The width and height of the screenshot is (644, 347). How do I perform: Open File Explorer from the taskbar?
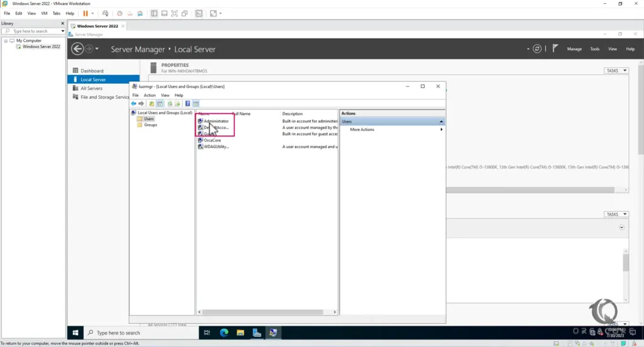pos(240,333)
